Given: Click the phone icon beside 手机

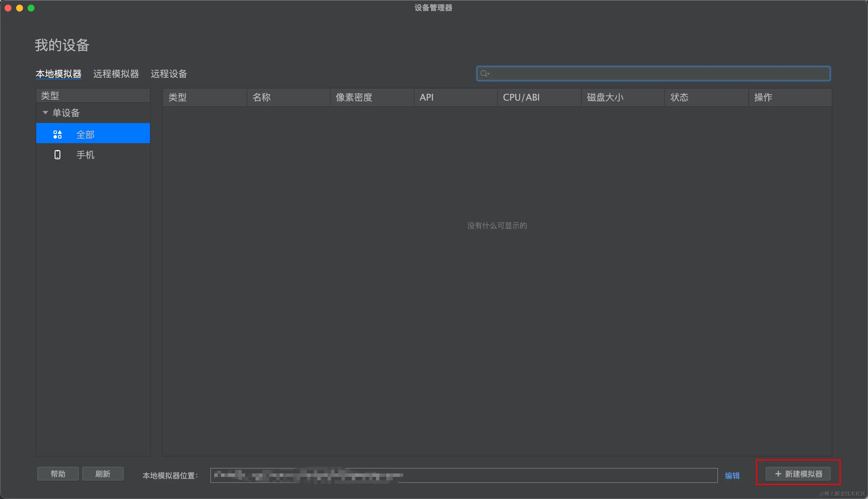Looking at the screenshot, I should coord(57,155).
